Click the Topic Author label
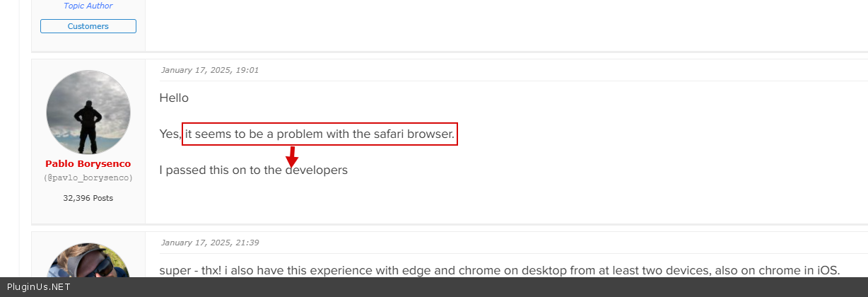Viewport: 868px width, 297px height. (88, 6)
